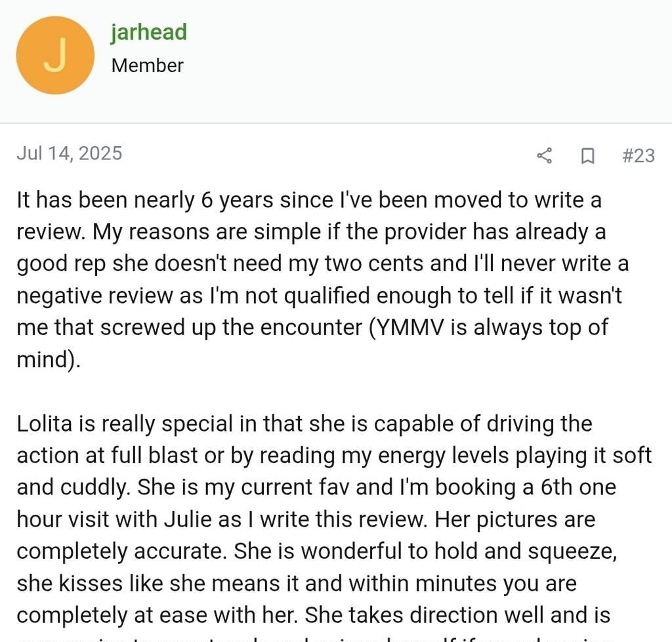
Task: Click the word "Lolita" in the review
Action: 47,423
